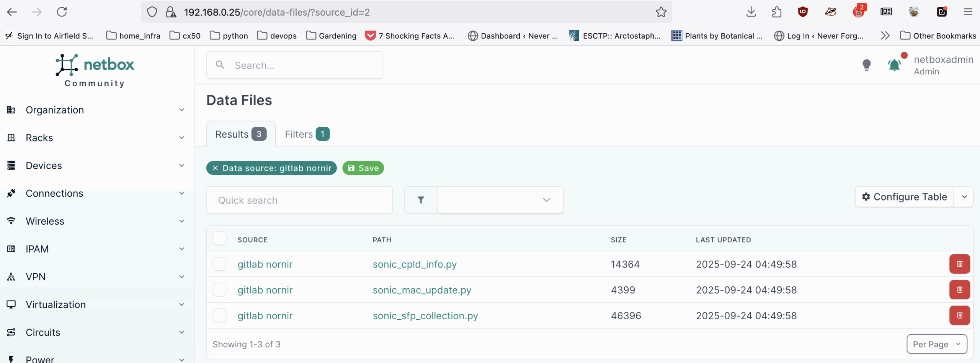Click the Quick search input field

click(299, 200)
